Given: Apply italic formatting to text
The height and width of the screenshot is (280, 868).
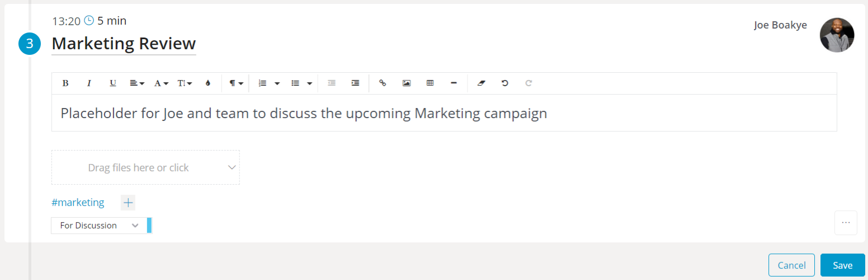Looking at the screenshot, I should click(89, 83).
